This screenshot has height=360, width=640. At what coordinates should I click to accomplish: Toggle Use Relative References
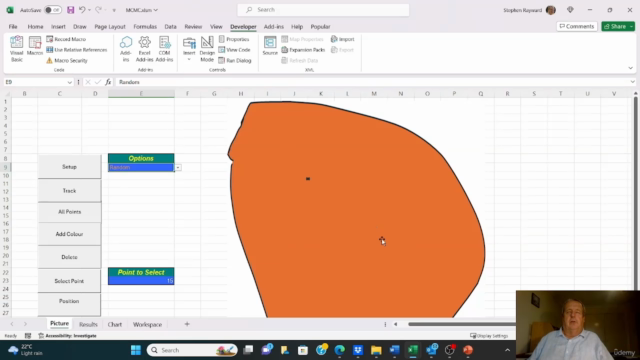[x=77, y=50]
